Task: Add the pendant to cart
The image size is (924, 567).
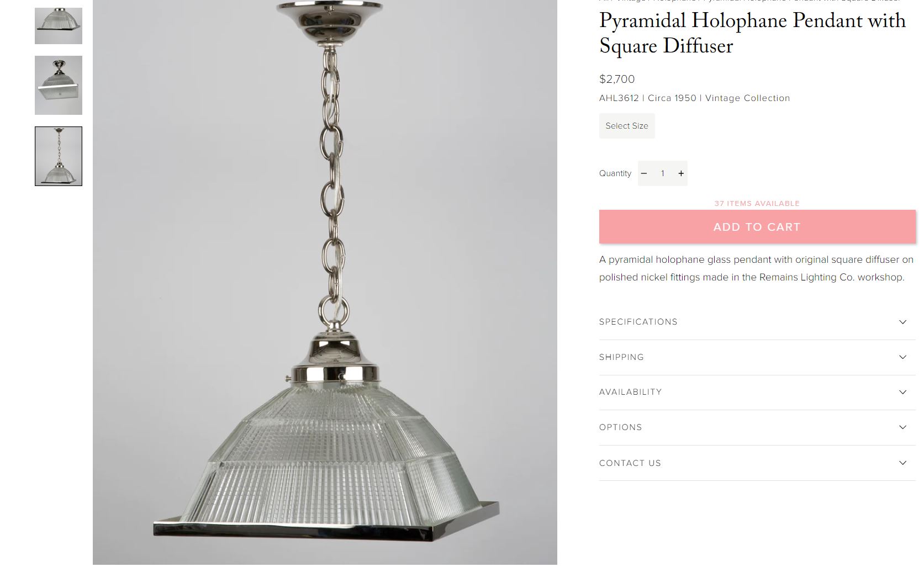Action: coord(757,227)
